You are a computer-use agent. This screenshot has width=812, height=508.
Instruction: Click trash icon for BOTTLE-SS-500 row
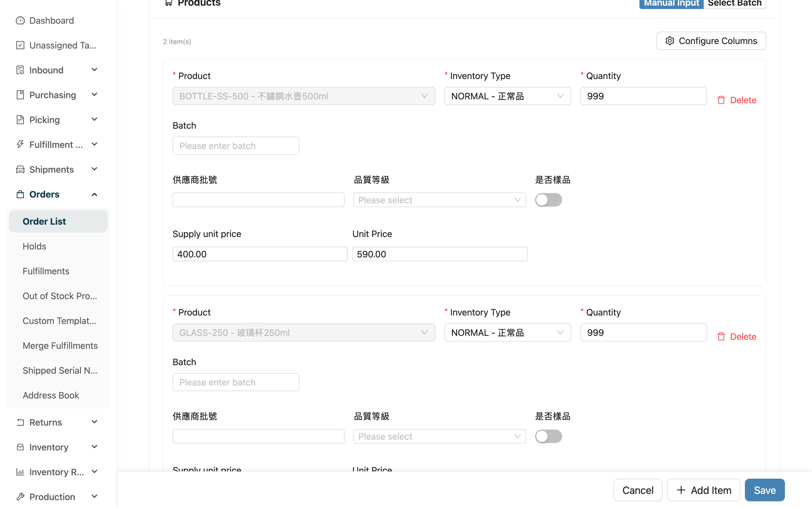point(721,100)
